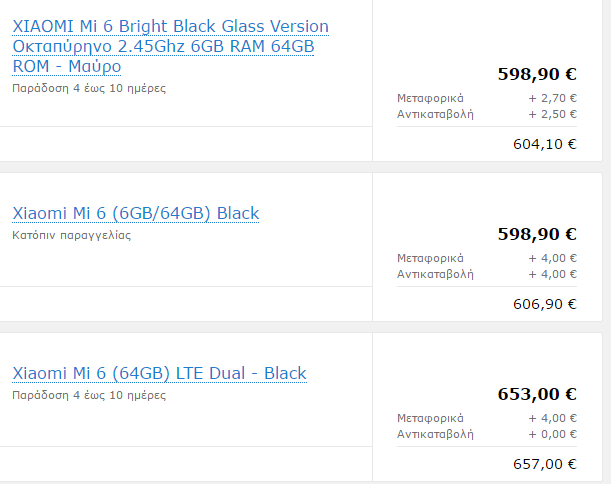Click the 604,10 € total price
The height and width of the screenshot is (484, 611).
pos(544,144)
